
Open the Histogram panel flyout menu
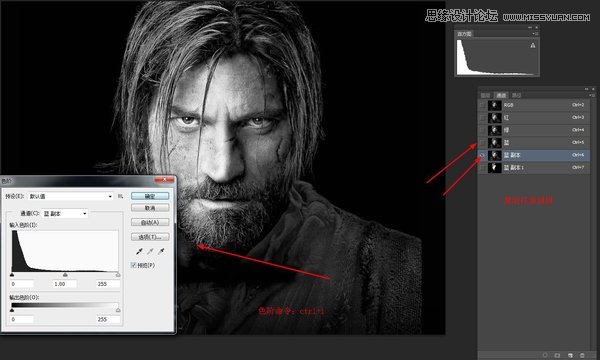(x=535, y=34)
